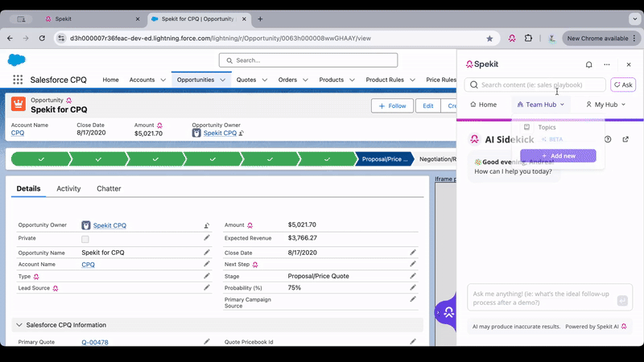Open the CPQ Account Name link in header
The width and height of the screenshot is (644, 362).
tap(18, 133)
